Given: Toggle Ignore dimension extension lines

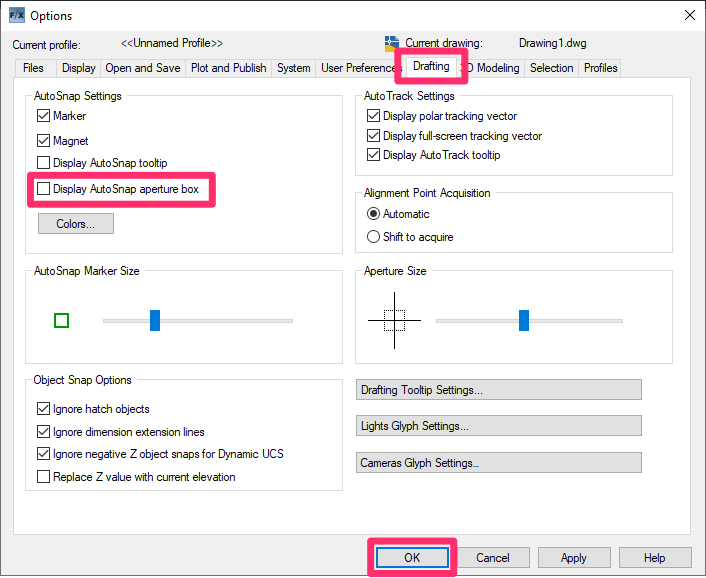Looking at the screenshot, I should tap(43, 432).
